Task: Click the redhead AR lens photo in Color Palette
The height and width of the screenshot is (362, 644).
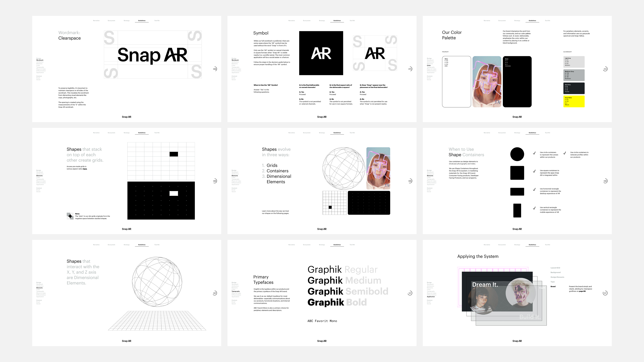Action: pos(487,82)
